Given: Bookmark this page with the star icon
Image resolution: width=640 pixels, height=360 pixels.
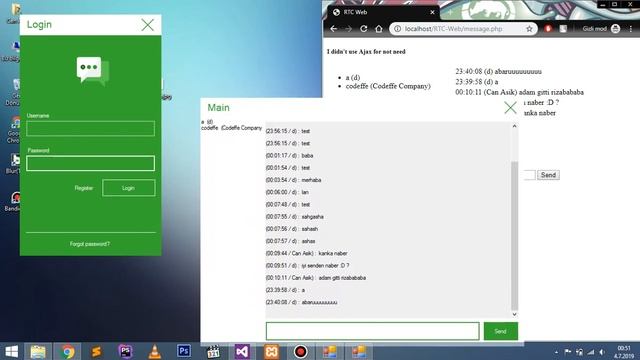Looking at the screenshot, I should click(x=529, y=29).
